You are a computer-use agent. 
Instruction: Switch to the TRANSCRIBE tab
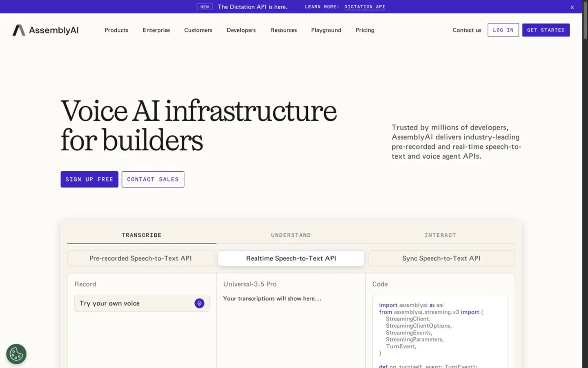[142, 235]
